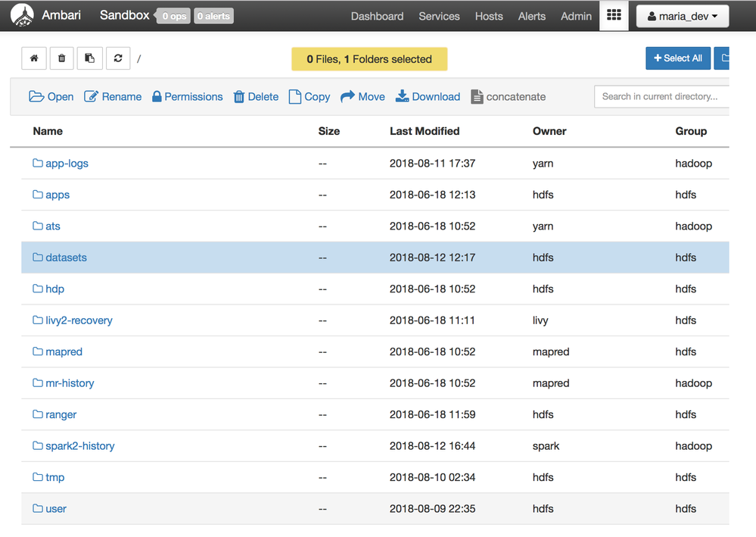This screenshot has width=756, height=537.
Task: Open the ats folder link
Action: (53, 226)
